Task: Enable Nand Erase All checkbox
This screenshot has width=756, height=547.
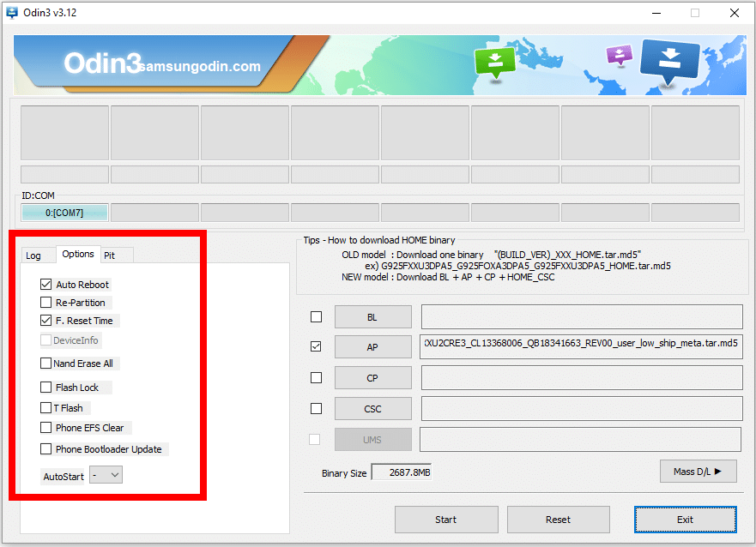Action: [x=45, y=363]
